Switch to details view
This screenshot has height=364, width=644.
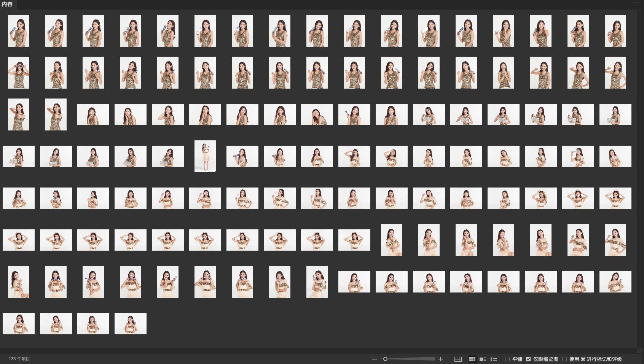pos(483,359)
